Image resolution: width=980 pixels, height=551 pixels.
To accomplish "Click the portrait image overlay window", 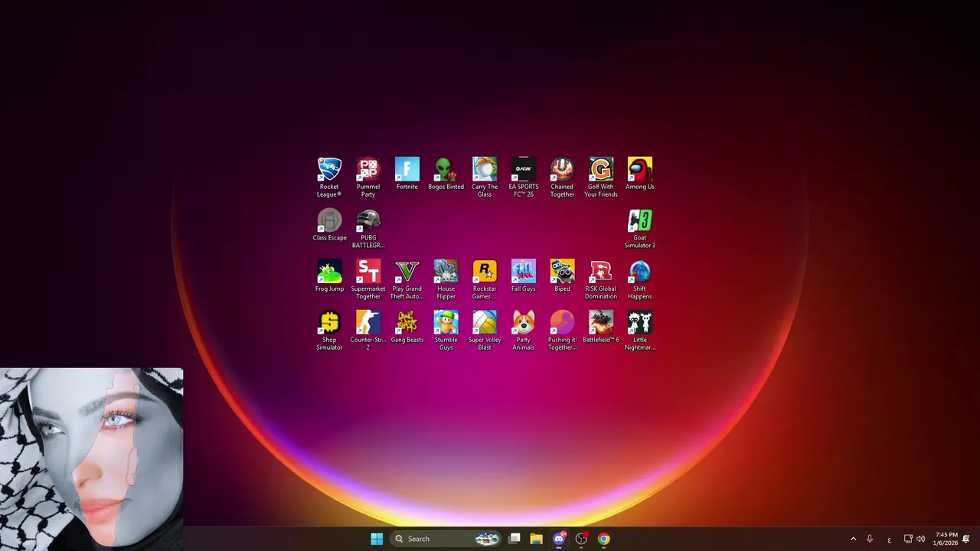I will click(92, 459).
